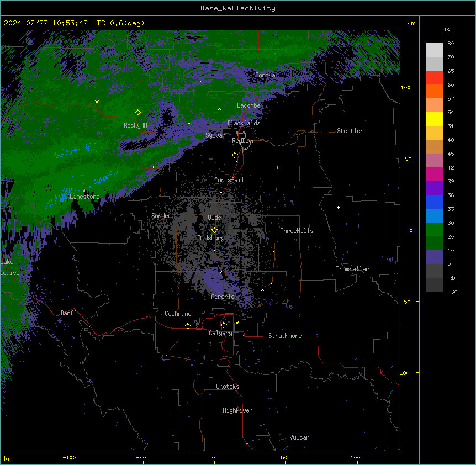
Task: Click the Lacombe label
Action: tap(248, 105)
